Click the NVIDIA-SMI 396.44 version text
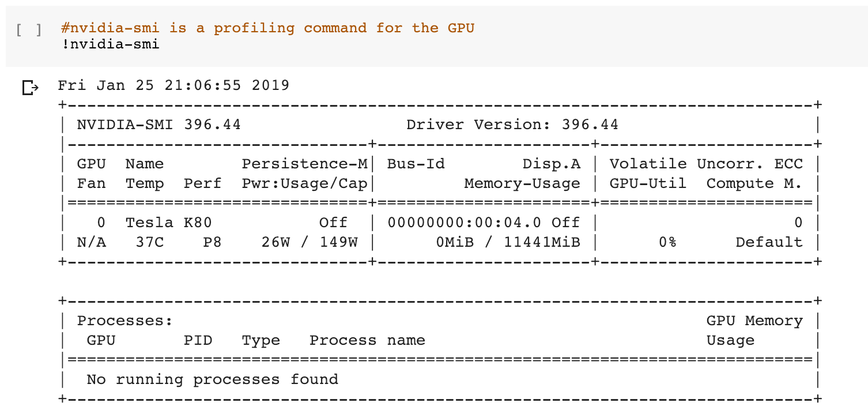 158,125
